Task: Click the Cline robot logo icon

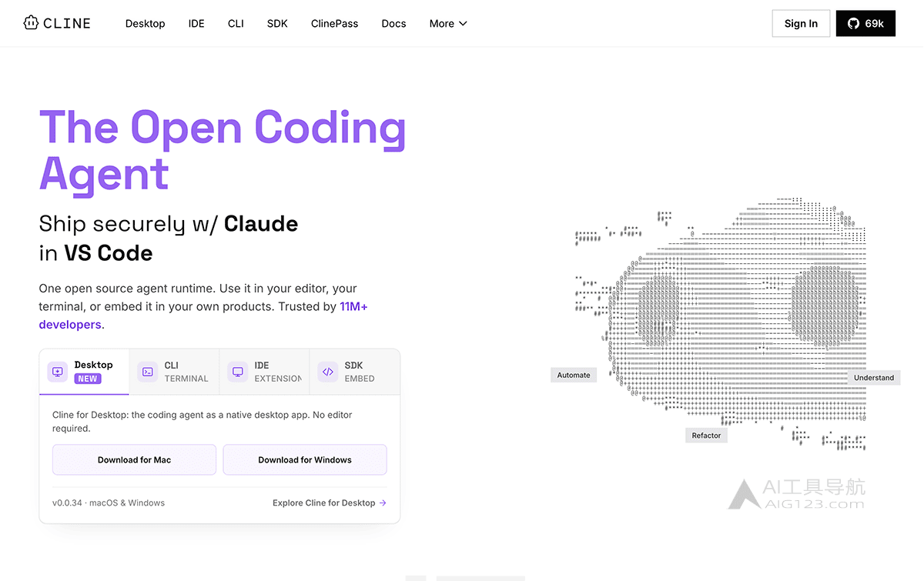Action: 31,23
